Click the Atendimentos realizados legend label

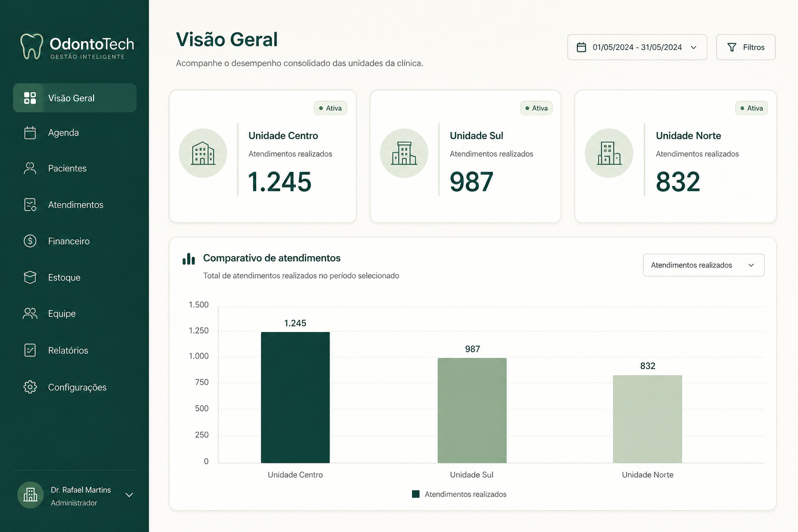tap(465, 494)
